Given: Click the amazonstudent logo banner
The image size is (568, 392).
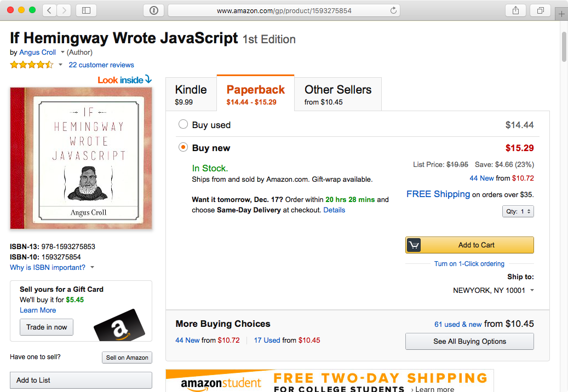Looking at the screenshot, I should [x=221, y=384].
